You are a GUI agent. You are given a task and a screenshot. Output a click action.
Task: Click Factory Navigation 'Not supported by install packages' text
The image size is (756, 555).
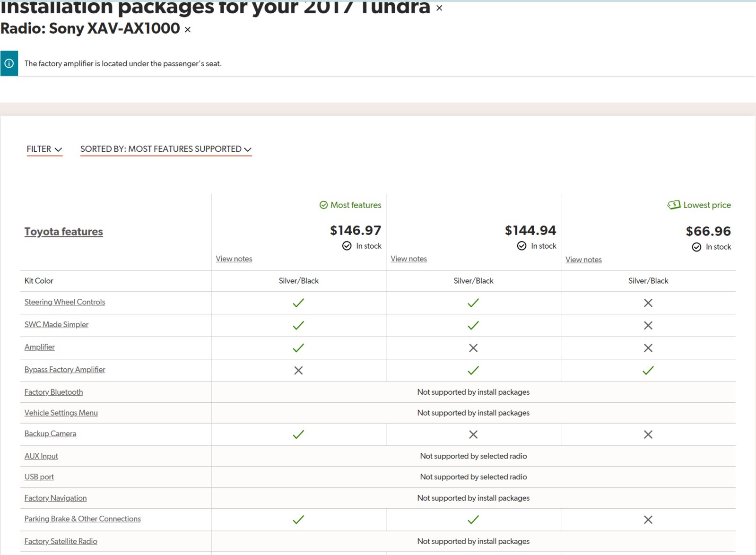point(473,498)
